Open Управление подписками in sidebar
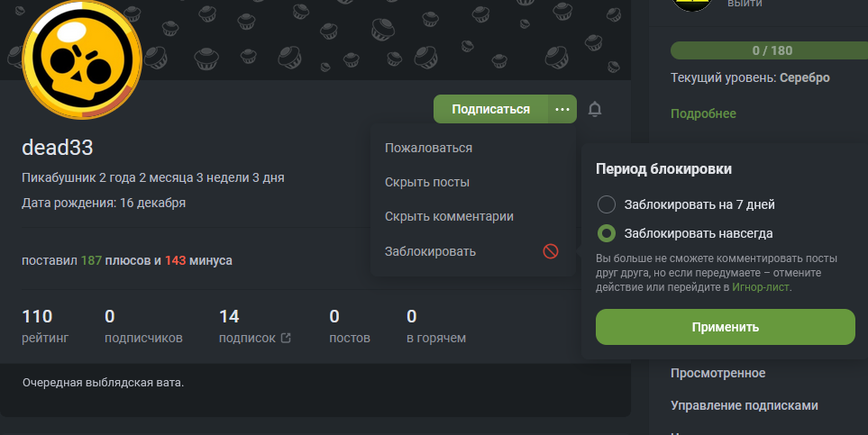 [x=745, y=404]
